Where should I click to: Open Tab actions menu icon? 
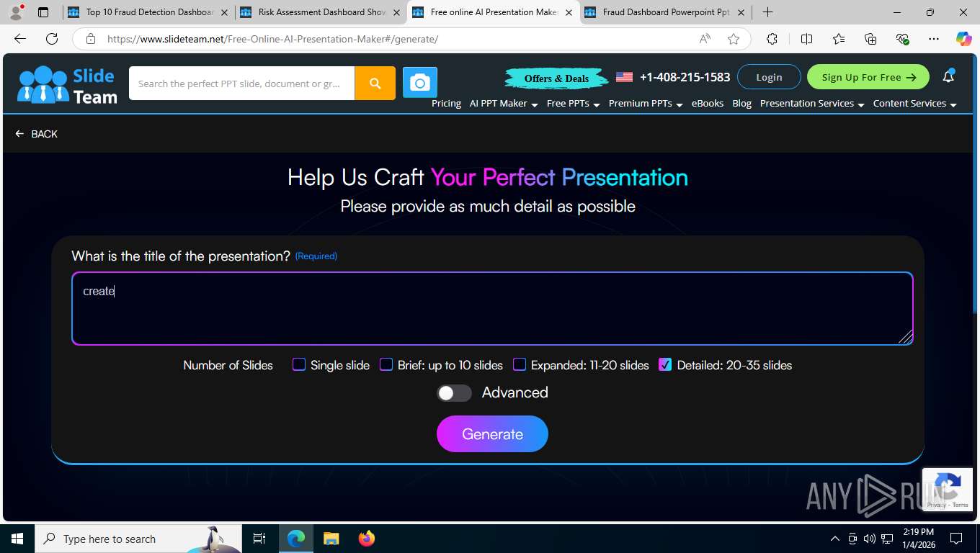pyautogui.click(x=43, y=12)
